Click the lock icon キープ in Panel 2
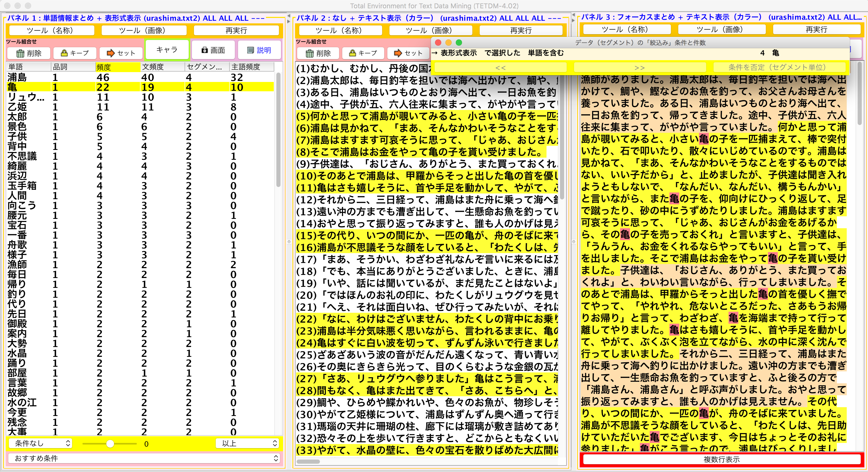 (363, 53)
